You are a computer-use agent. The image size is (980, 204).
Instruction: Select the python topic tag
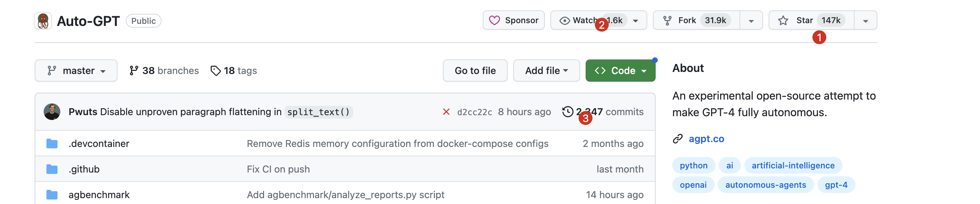(x=693, y=166)
